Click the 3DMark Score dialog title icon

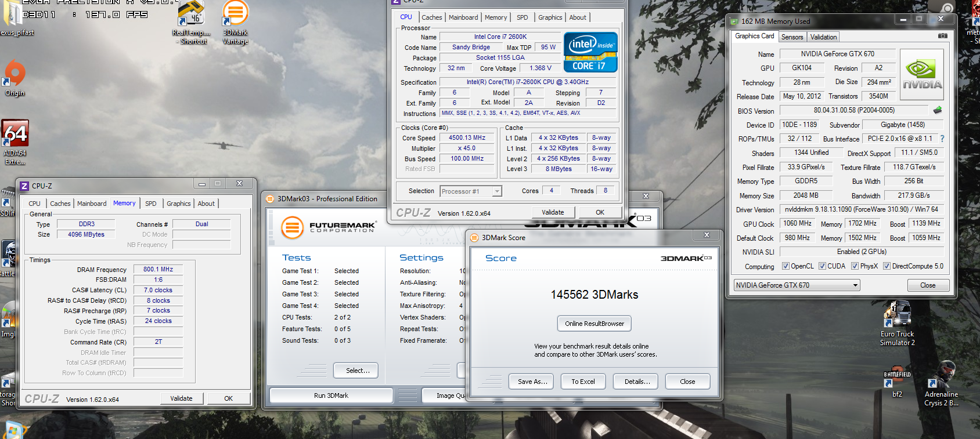pyautogui.click(x=474, y=237)
